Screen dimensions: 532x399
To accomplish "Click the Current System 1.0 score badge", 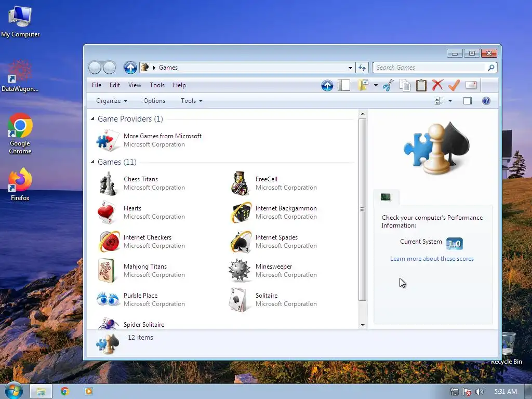I will [x=454, y=244].
